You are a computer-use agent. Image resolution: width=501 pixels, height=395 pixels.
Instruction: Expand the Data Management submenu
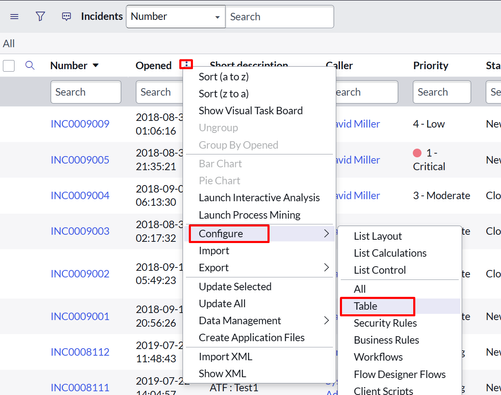(x=260, y=320)
